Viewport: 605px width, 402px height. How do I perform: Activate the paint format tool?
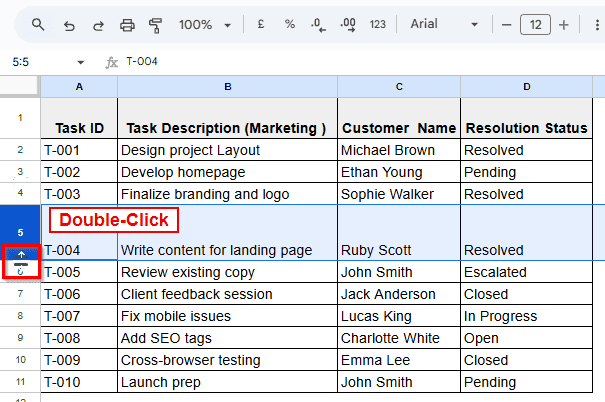pos(155,24)
